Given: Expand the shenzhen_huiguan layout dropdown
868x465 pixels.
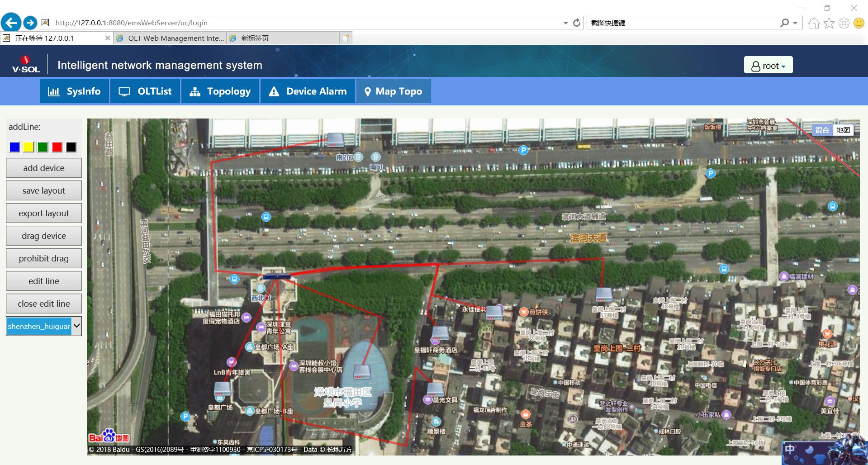Looking at the screenshot, I should coord(76,326).
